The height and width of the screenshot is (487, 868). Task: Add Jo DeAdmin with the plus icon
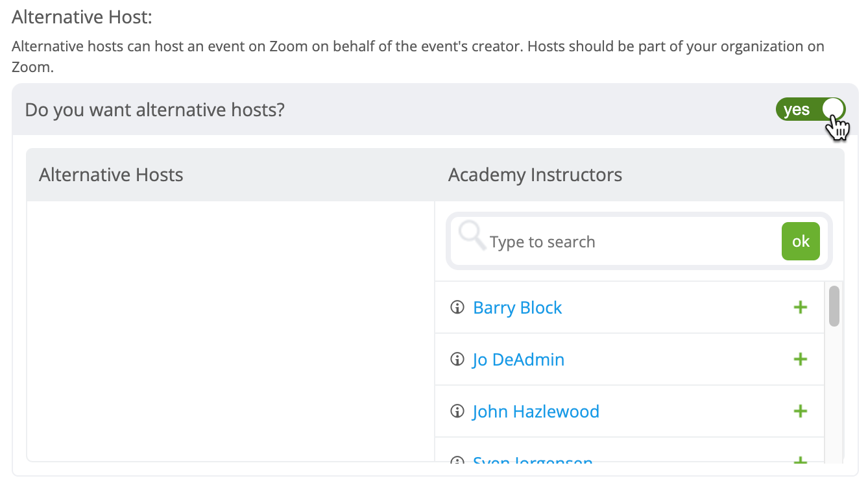tap(801, 359)
